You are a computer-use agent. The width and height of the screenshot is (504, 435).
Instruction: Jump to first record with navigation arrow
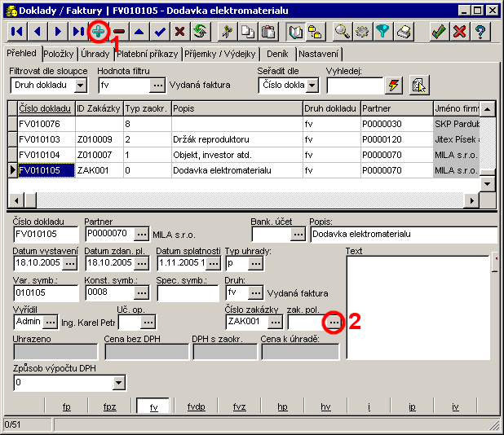pyautogui.click(x=15, y=32)
